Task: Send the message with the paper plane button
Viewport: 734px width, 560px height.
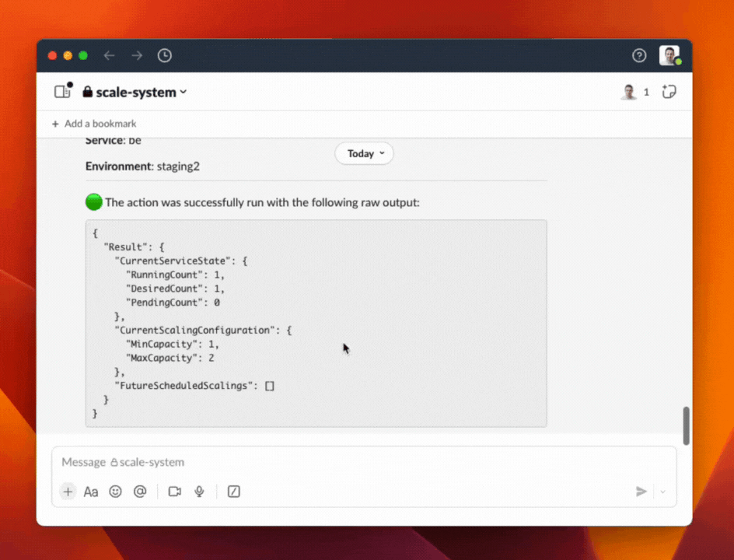Action: coord(641,491)
